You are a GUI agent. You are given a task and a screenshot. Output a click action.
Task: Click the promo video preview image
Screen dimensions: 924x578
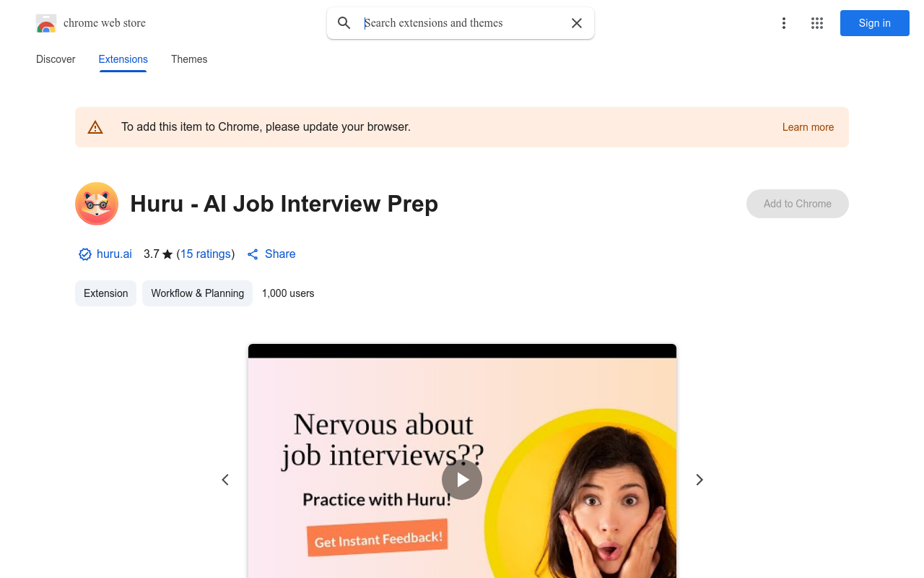462,461
